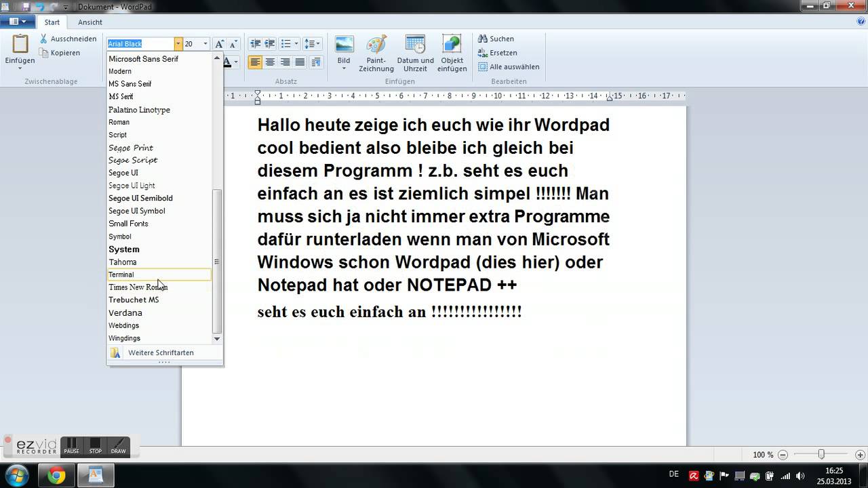The height and width of the screenshot is (488, 868).
Task: Click the line spacing icon
Action: pos(309,43)
